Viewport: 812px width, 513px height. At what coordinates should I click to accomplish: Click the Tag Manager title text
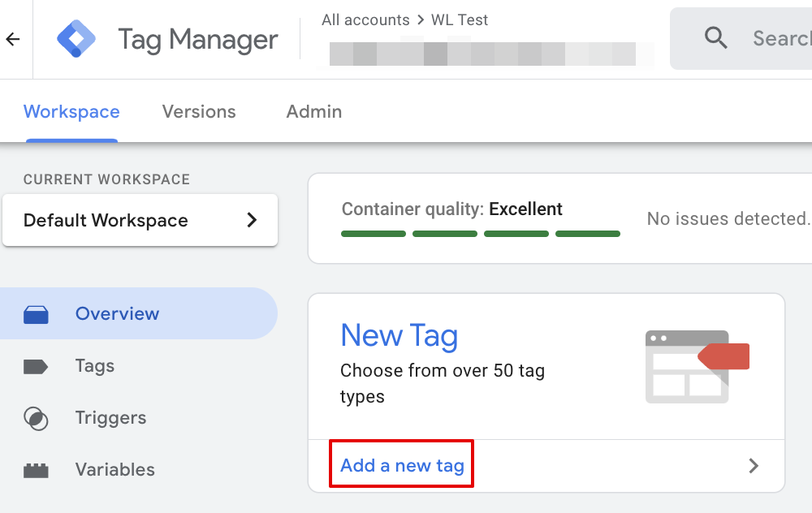[x=198, y=40]
